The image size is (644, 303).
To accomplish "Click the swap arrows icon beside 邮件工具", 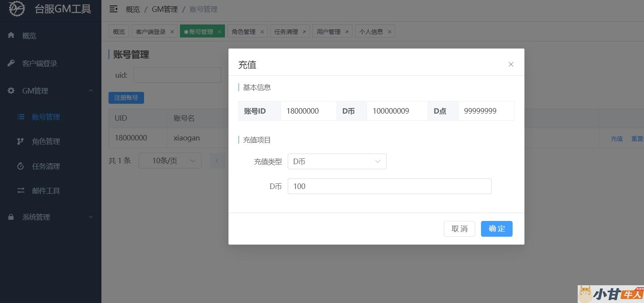I will coord(21,191).
